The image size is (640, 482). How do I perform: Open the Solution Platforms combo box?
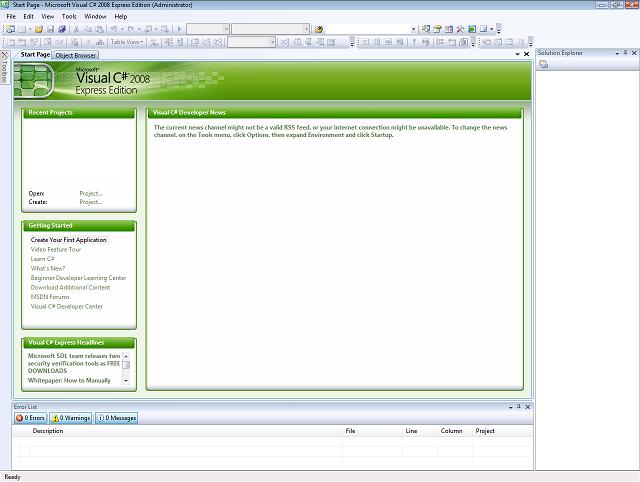click(x=270, y=29)
